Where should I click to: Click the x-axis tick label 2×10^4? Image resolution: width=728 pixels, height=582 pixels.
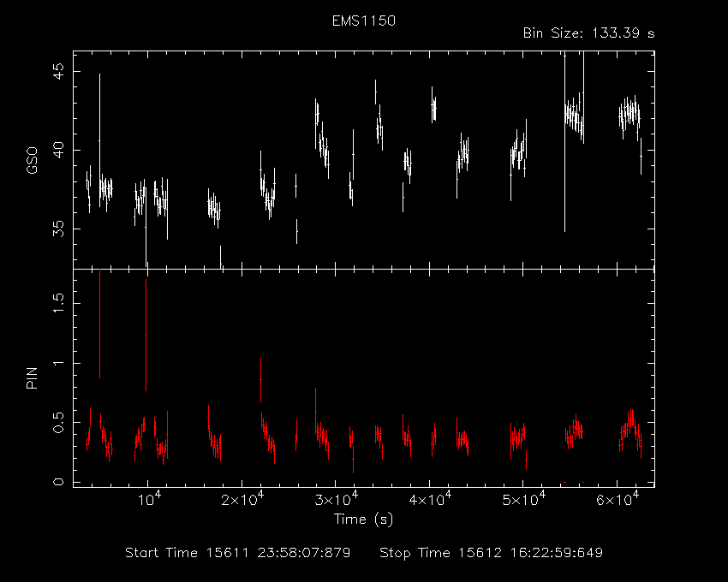(242, 499)
